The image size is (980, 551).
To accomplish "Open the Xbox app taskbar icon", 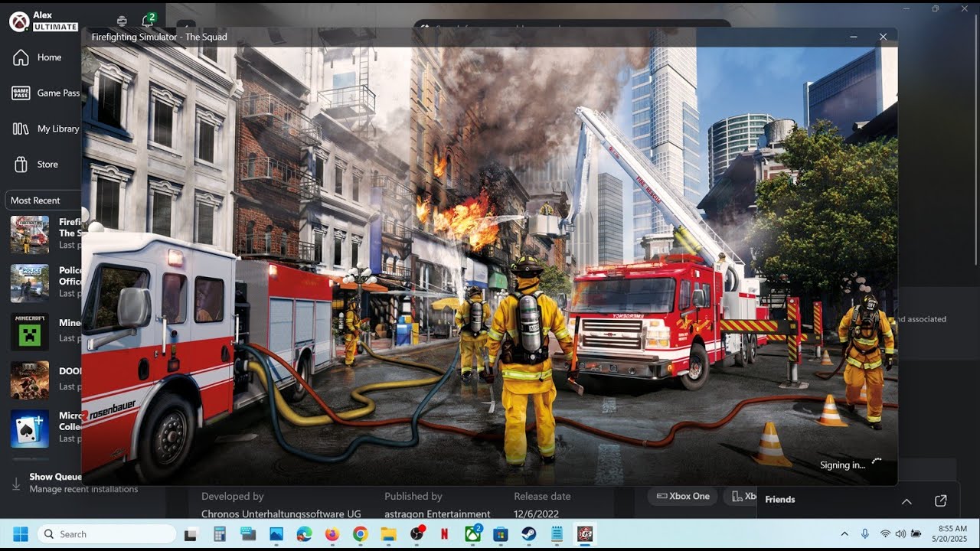I will (x=472, y=534).
